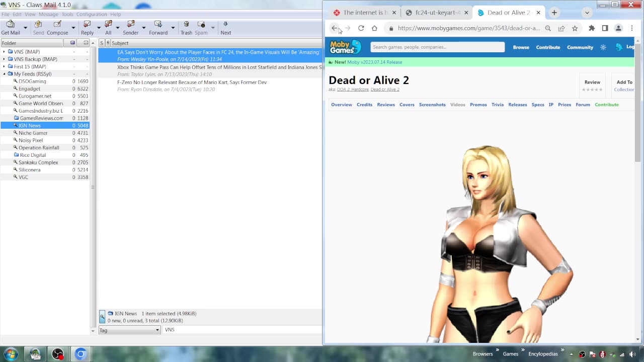644x362 pixels.
Task: Click the quick search text field with VNS
Action: (242, 330)
